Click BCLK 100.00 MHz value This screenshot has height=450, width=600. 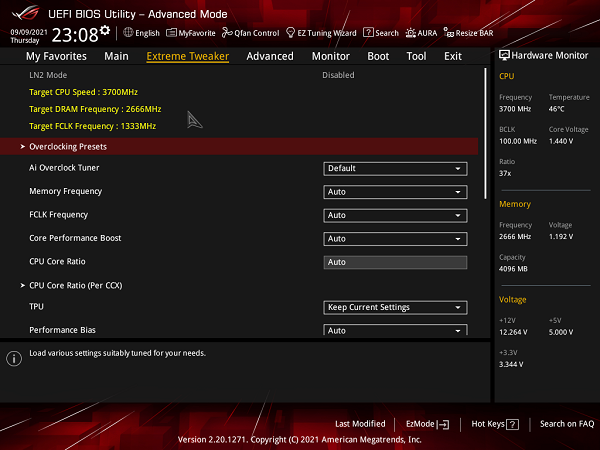pos(518,141)
